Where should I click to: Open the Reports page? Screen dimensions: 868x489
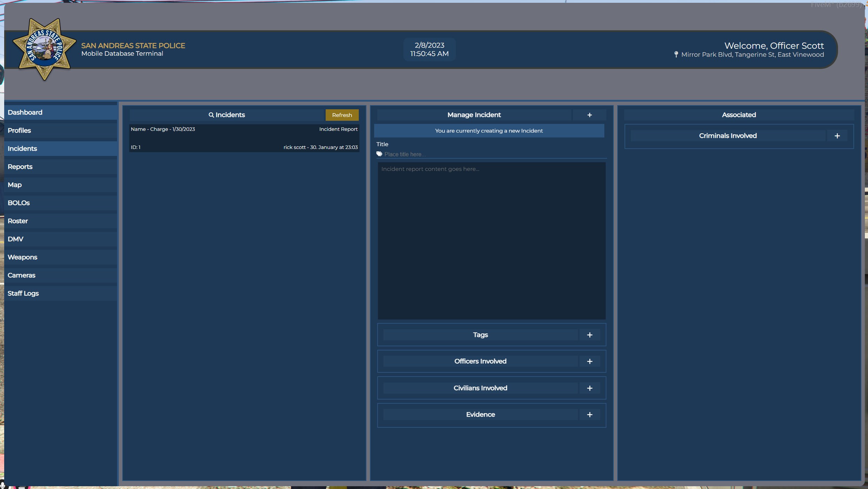[x=61, y=167]
